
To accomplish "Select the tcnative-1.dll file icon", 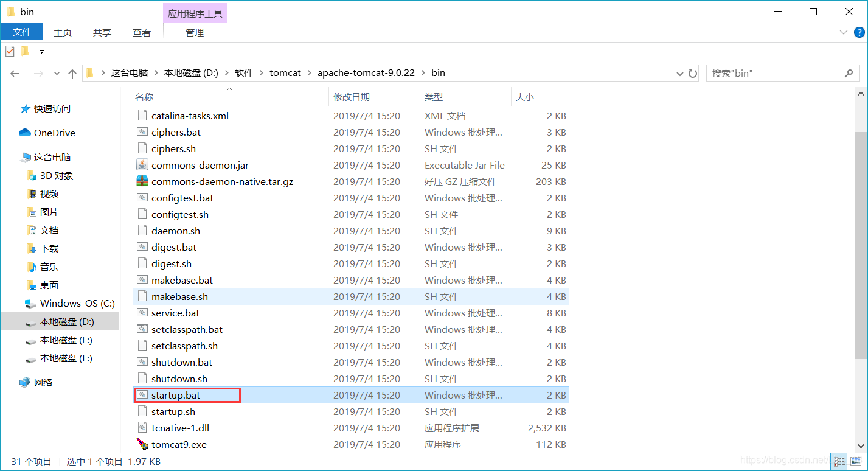I will point(142,428).
